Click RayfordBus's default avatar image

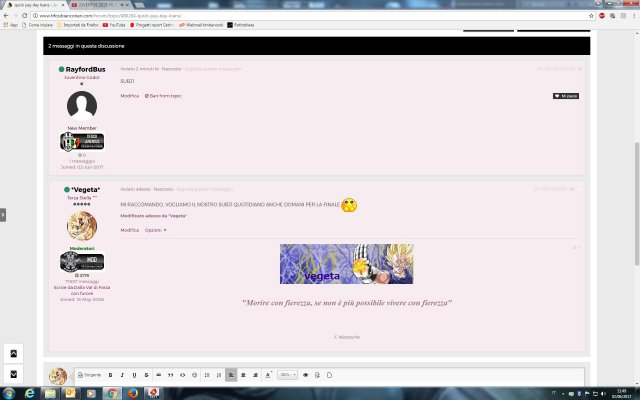(x=82, y=106)
